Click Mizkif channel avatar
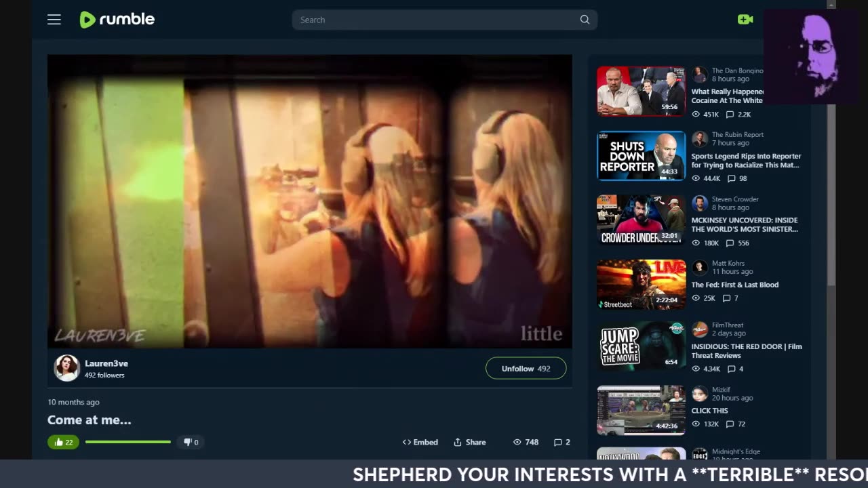868x488 pixels. (x=700, y=394)
